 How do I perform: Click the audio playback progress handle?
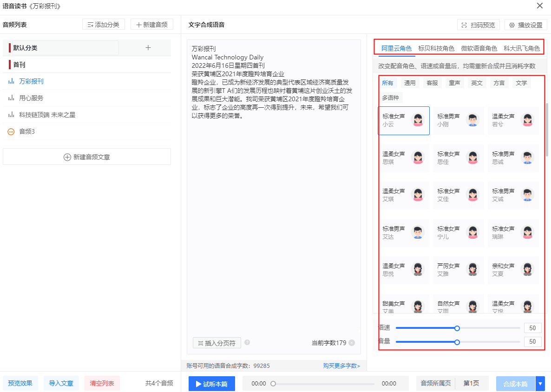[273, 384]
